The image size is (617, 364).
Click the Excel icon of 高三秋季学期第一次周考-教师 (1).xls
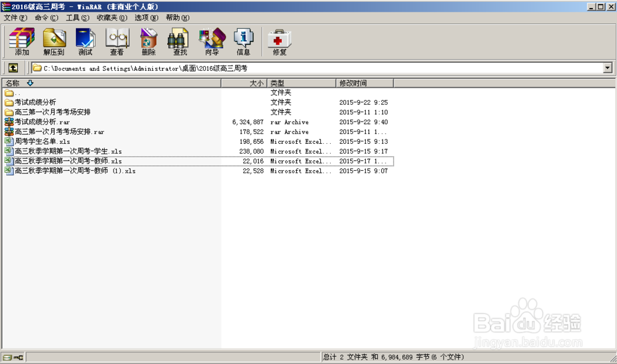[9, 171]
